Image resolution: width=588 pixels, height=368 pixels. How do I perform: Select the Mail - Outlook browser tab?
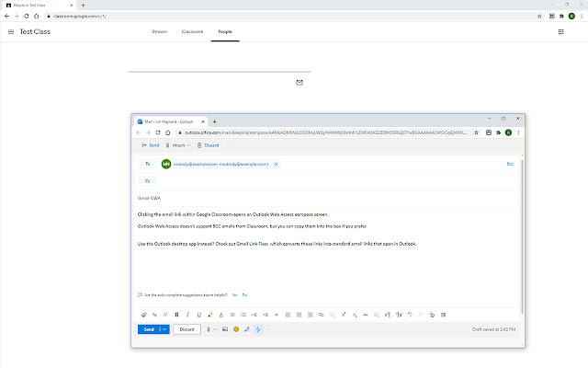point(169,121)
